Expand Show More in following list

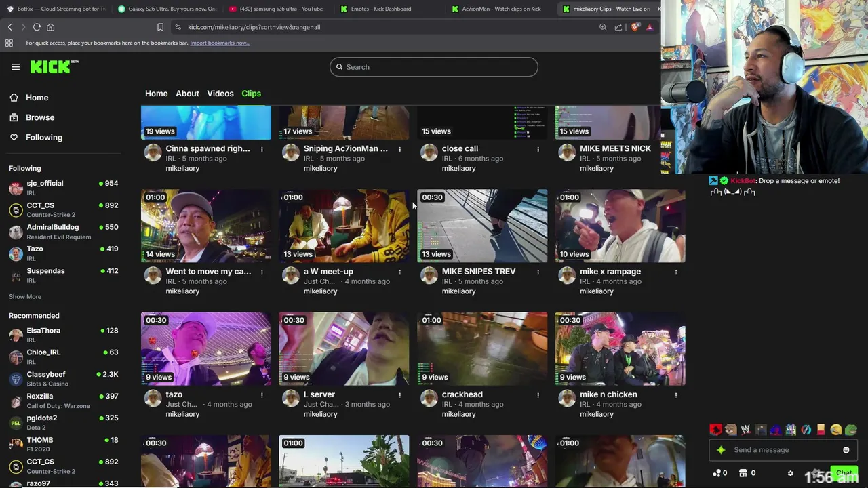[25, 297]
